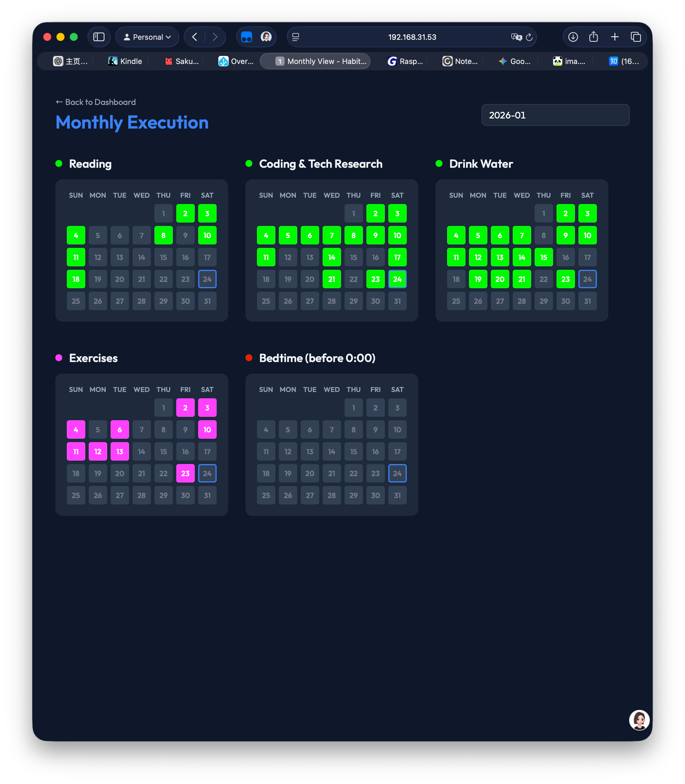Screen dimensions: 685x784
Task: Open the downloads icon in toolbar
Action: point(573,37)
